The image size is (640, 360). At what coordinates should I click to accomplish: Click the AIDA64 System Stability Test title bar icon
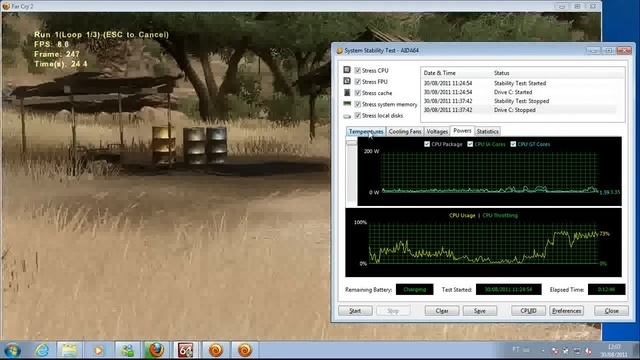[339, 51]
